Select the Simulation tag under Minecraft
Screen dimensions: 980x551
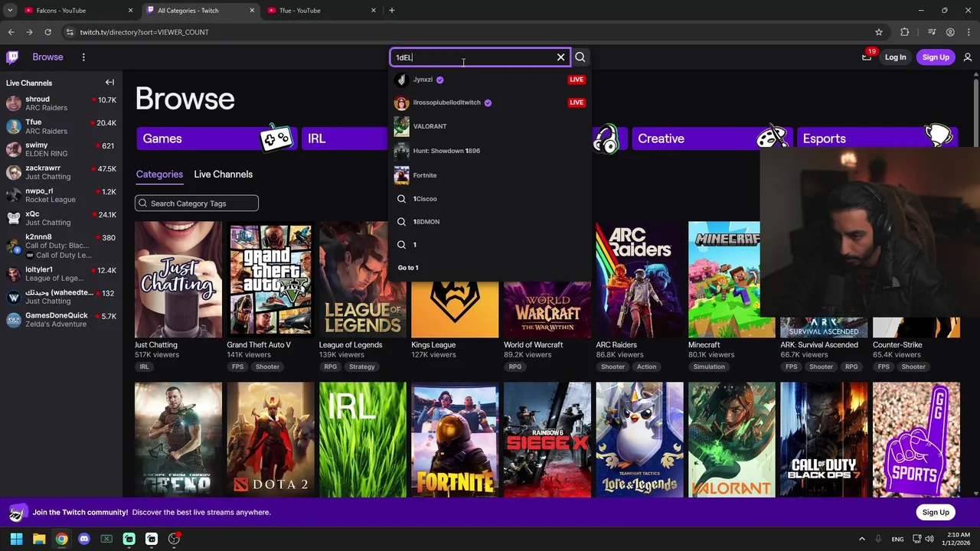click(709, 367)
